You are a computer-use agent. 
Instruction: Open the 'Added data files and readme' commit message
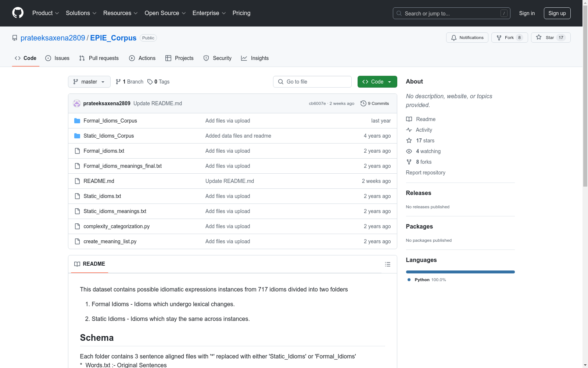click(238, 136)
